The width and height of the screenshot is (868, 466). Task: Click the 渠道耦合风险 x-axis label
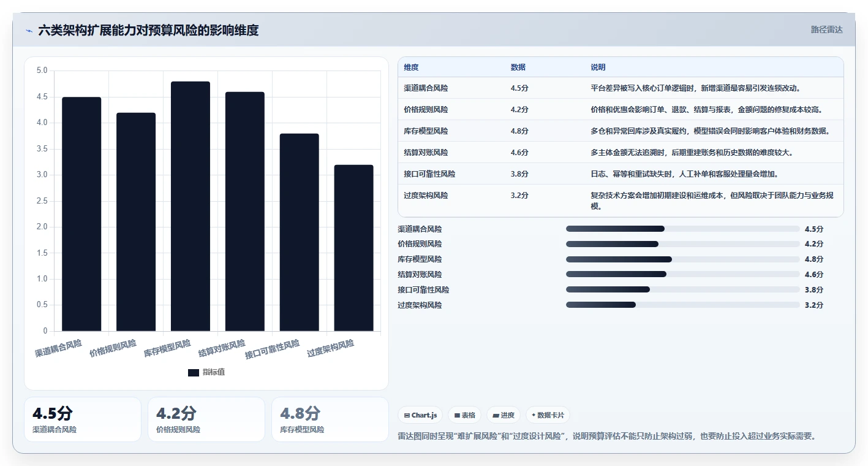(59, 348)
